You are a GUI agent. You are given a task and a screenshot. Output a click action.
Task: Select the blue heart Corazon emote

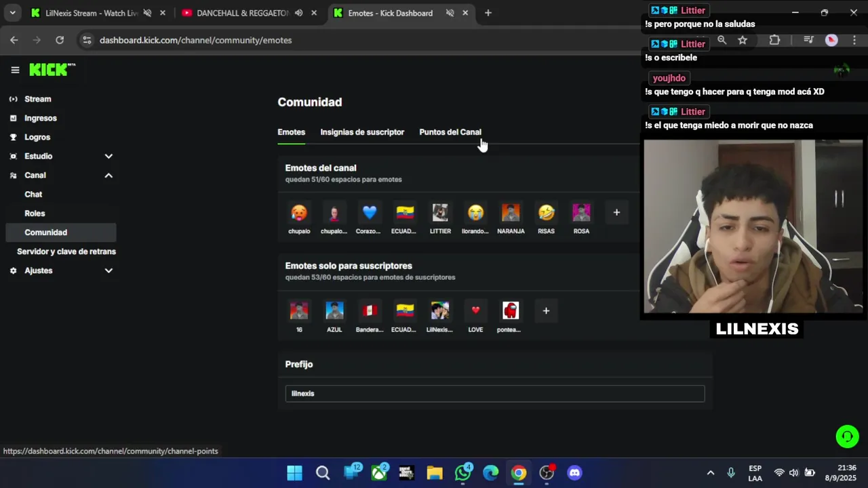pyautogui.click(x=370, y=213)
